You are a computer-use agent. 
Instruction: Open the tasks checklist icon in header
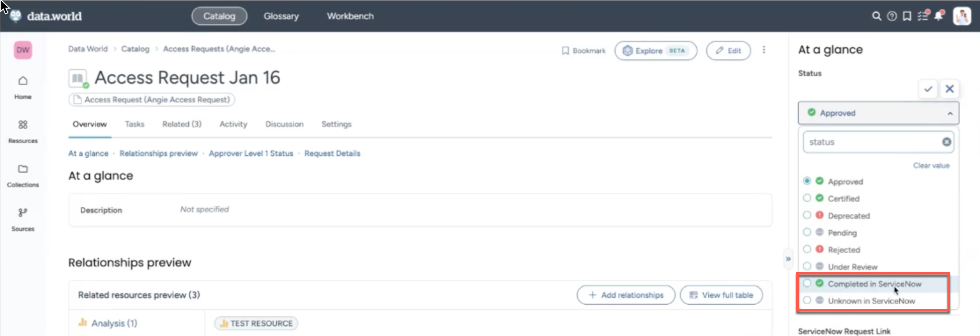(922, 16)
